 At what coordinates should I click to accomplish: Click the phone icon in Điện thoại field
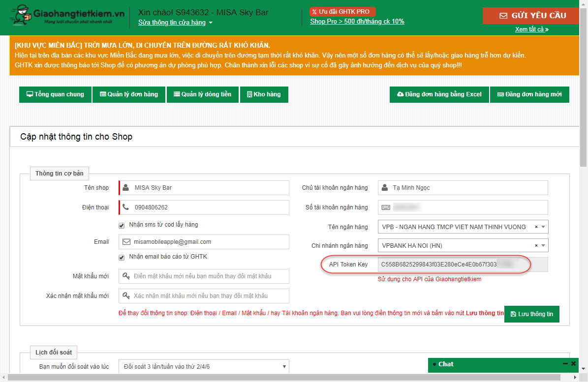tap(126, 207)
